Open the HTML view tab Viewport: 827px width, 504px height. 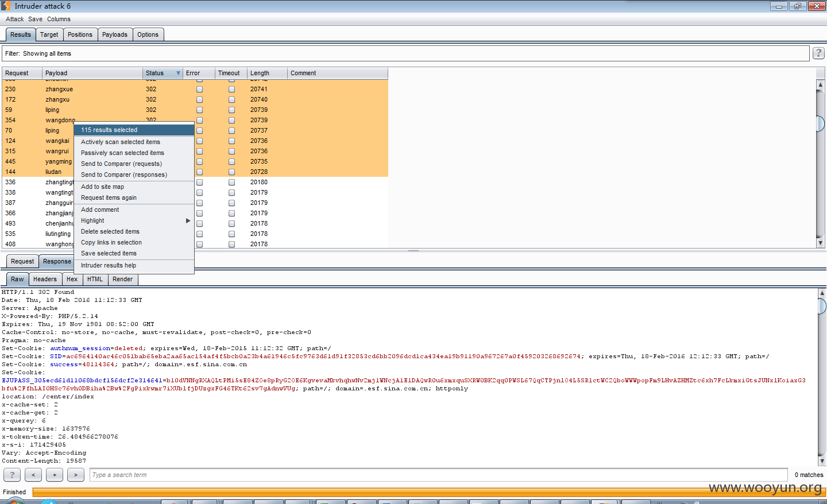coord(95,279)
